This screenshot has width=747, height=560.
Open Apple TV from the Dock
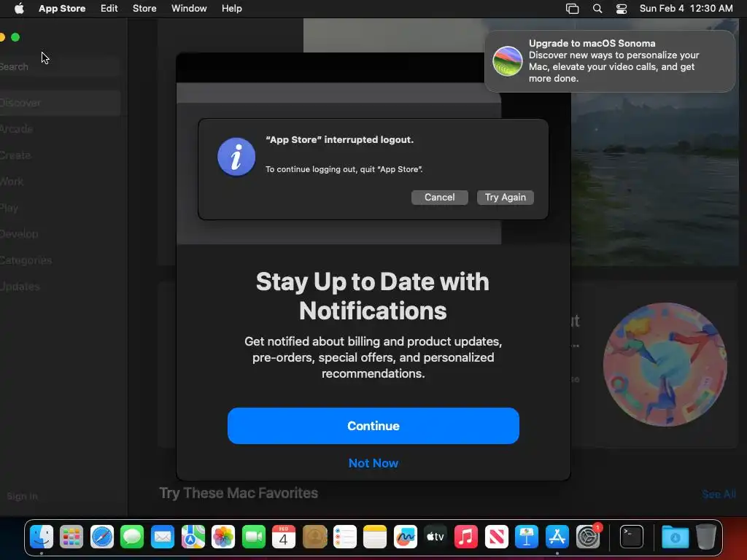pyautogui.click(x=436, y=537)
